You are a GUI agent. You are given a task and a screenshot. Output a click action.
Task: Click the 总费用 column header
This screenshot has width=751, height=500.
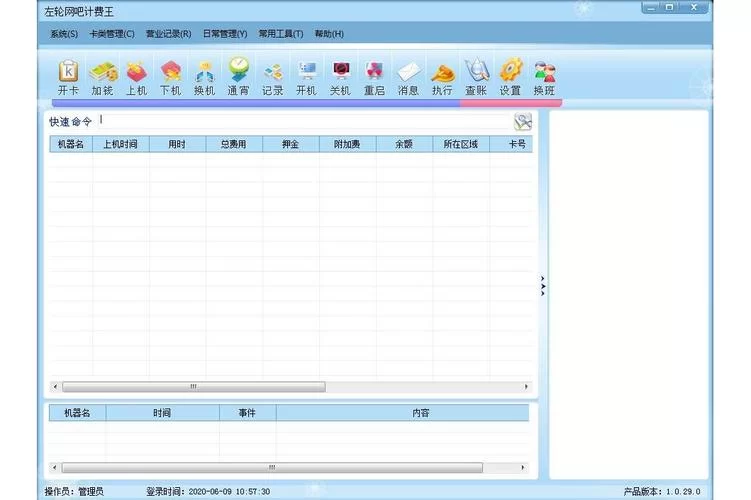pos(234,144)
